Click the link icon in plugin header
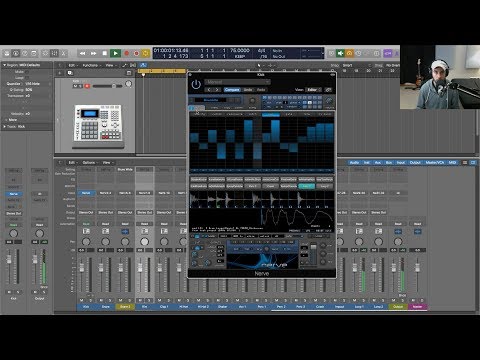The width and height of the screenshot is (480, 360). point(329,90)
